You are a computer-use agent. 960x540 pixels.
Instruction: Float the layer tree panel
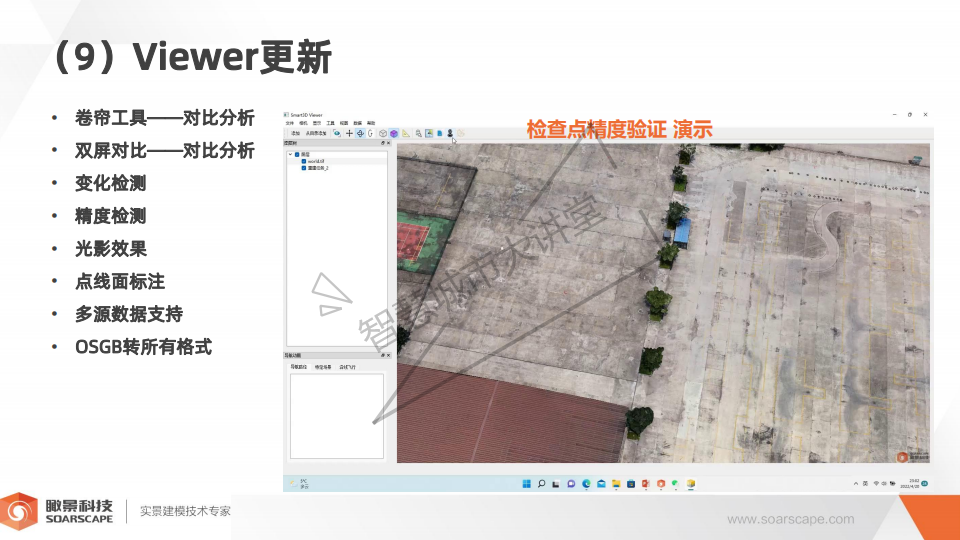pos(383,143)
